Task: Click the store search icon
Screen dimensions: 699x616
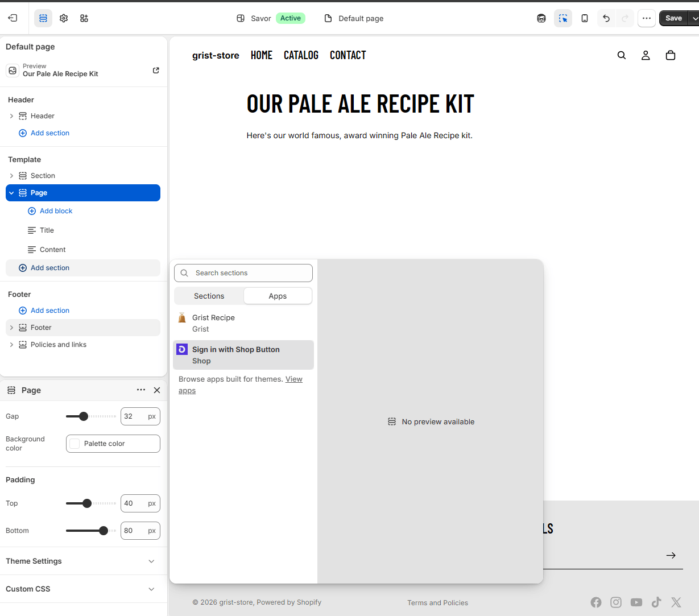Action: (x=622, y=55)
